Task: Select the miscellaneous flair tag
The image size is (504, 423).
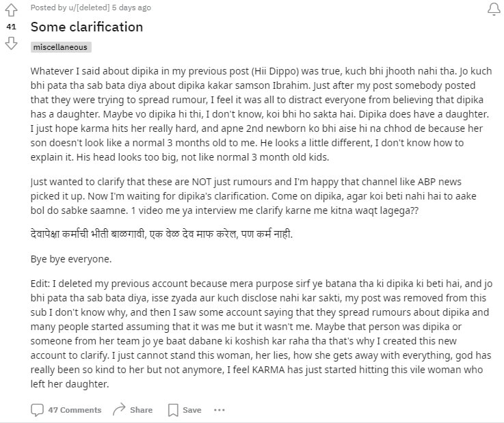Action: pyautogui.click(x=60, y=47)
